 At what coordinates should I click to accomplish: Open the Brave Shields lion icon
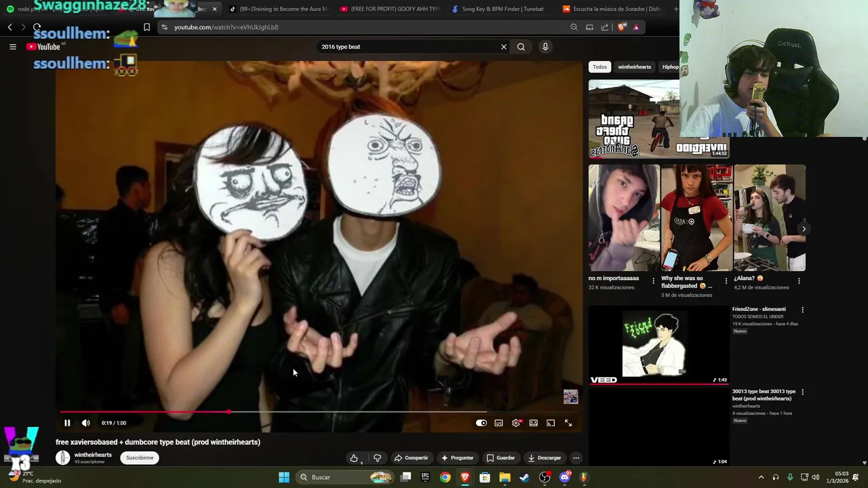tap(621, 27)
